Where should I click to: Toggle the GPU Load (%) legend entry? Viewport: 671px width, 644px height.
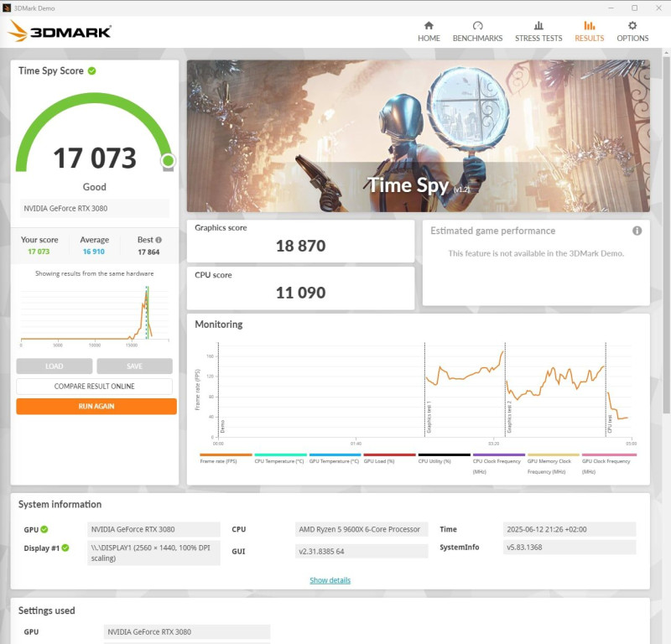[389, 460]
